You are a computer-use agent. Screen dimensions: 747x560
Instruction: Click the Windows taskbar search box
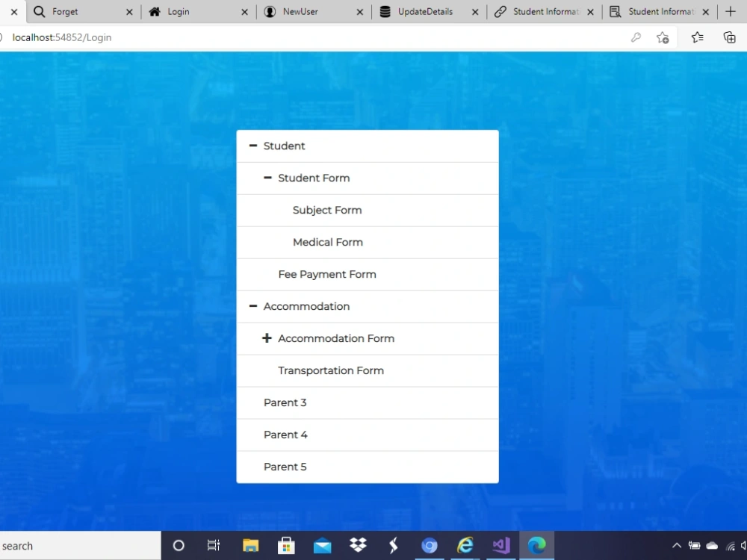[80, 546]
